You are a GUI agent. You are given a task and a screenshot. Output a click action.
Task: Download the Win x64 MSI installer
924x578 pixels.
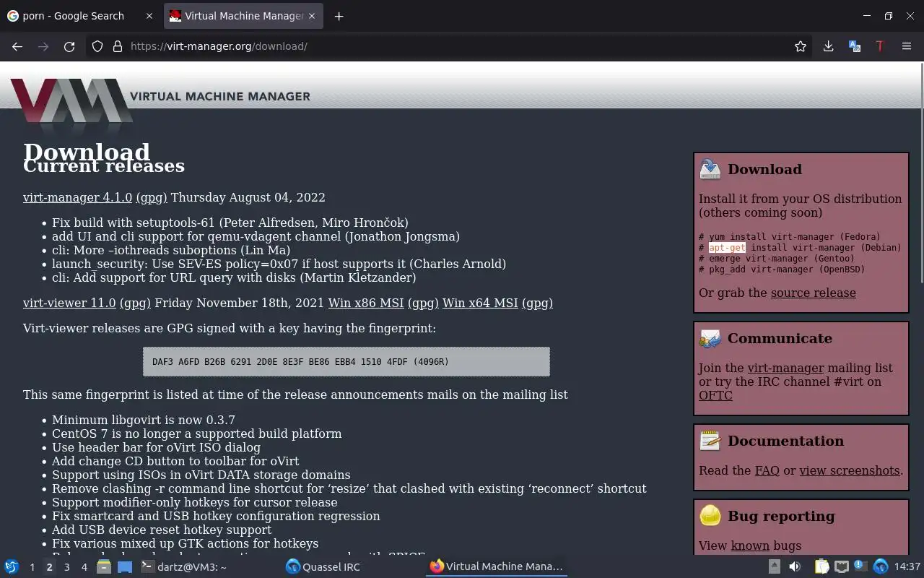coord(480,303)
